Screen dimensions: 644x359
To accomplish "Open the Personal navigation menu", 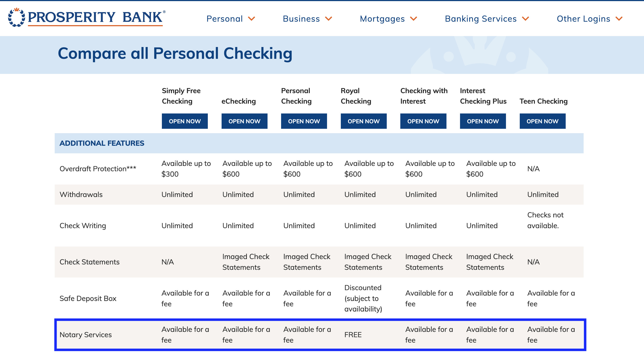I will pos(224,19).
